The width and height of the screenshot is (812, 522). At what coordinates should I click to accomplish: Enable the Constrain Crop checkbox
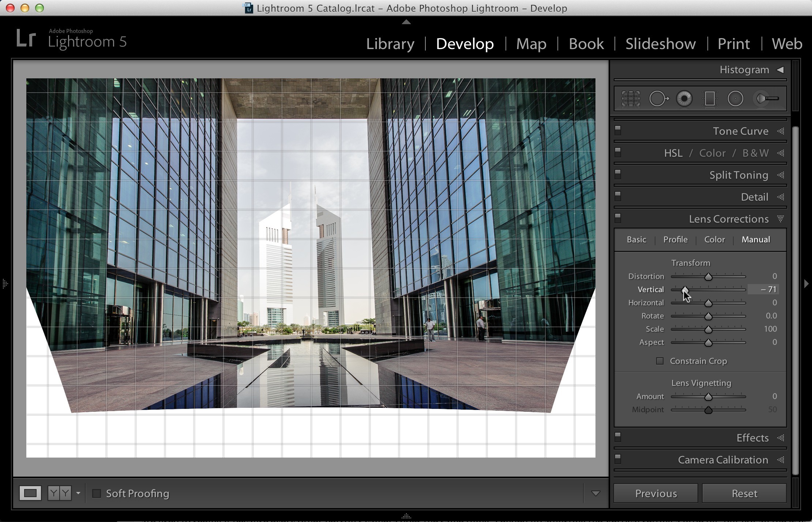click(660, 361)
